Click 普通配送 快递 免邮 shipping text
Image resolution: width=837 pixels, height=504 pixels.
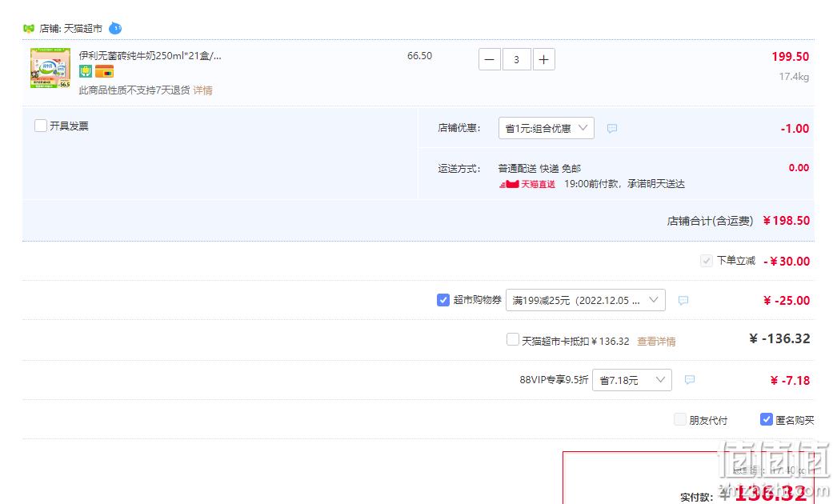539,169
